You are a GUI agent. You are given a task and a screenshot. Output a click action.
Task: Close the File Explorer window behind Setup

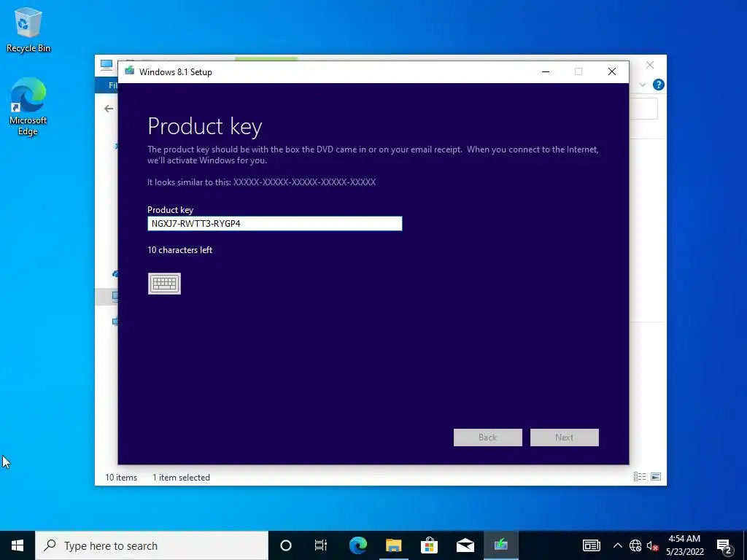click(x=650, y=65)
